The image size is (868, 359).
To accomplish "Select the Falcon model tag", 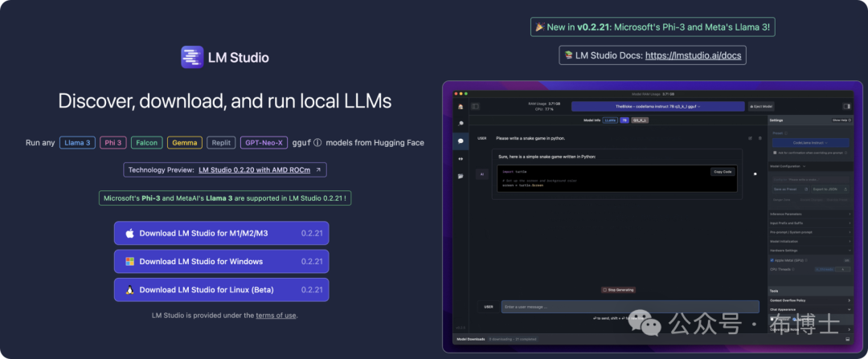I will (147, 143).
